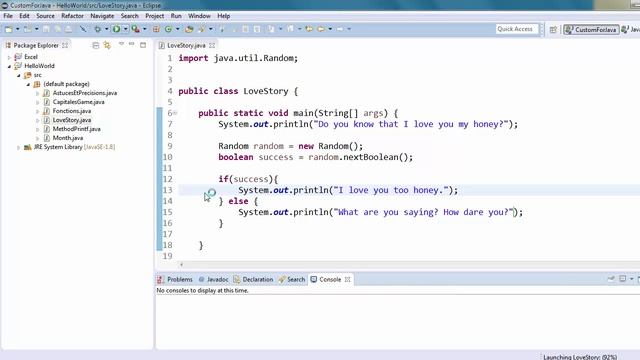Open the Source menu

click(x=45, y=16)
